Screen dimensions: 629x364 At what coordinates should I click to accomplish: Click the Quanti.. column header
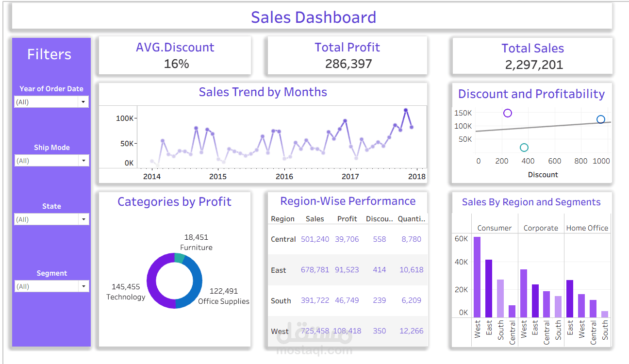click(x=412, y=219)
